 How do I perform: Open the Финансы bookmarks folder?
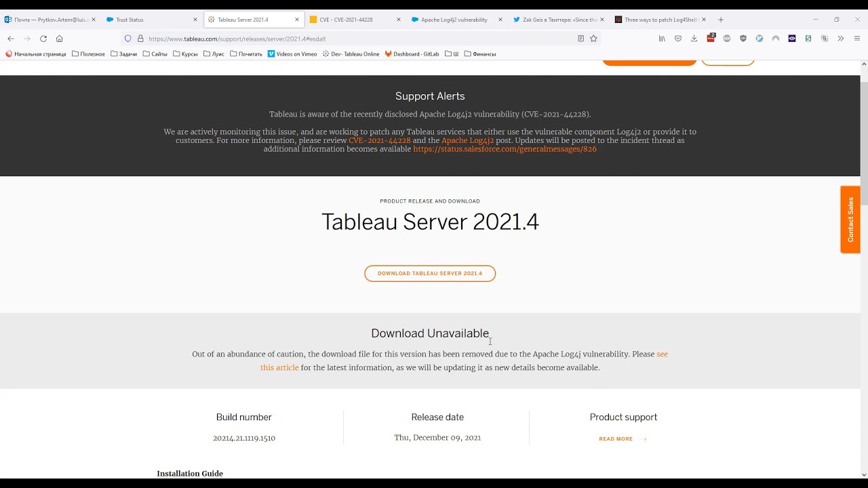(480, 54)
